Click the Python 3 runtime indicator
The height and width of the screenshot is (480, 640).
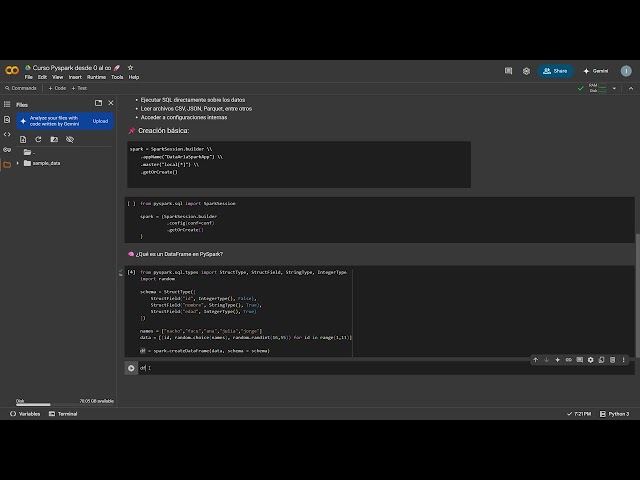pos(614,414)
